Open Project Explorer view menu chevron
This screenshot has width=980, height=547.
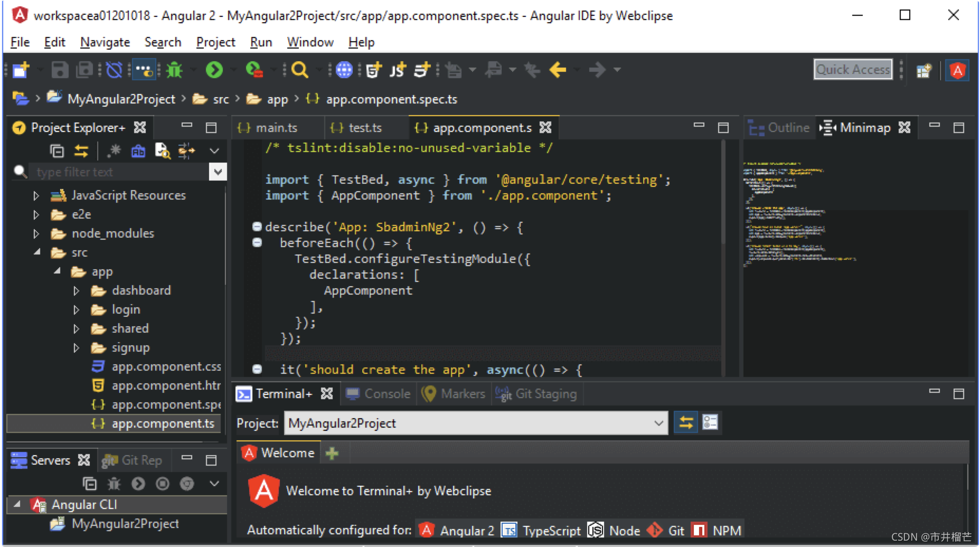click(214, 151)
